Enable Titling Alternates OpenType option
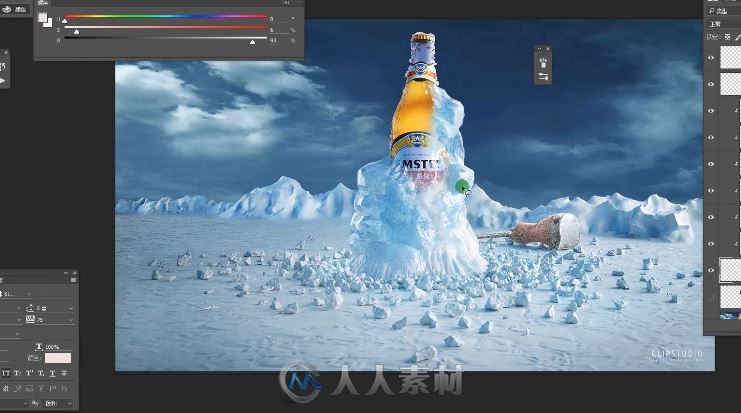The image size is (741, 413). click(x=41, y=388)
